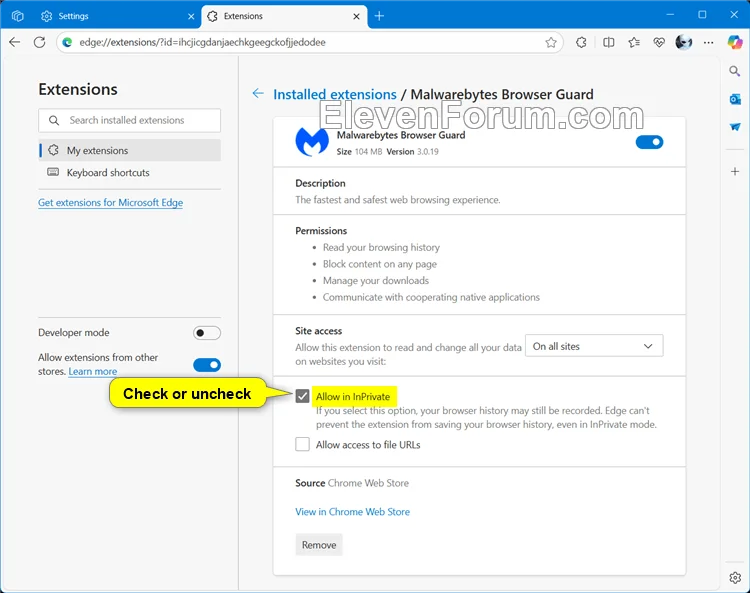Add a sidebar app with plus icon
750x593 pixels.
(735, 171)
